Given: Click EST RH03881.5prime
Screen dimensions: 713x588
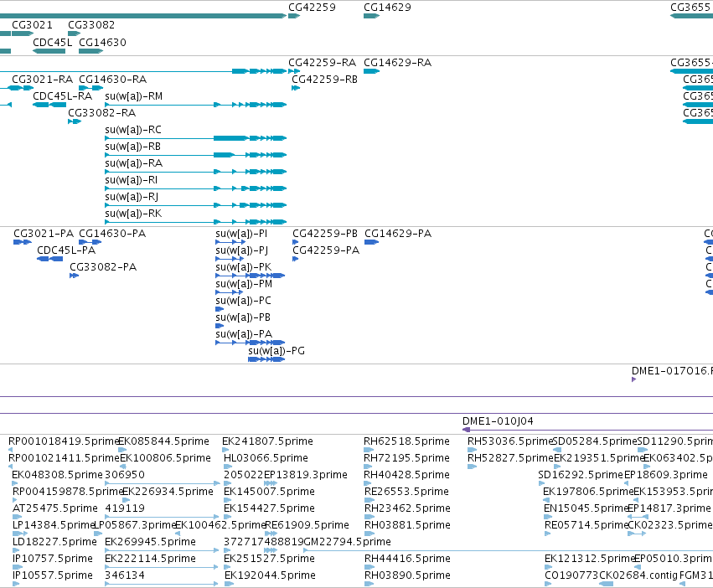Looking at the screenshot, I should [x=407, y=525].
